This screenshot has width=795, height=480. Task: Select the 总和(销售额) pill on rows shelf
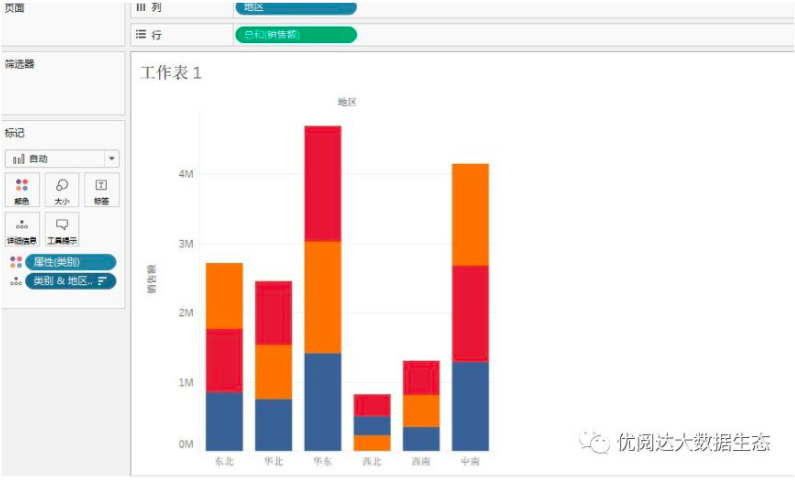[295, 35]
